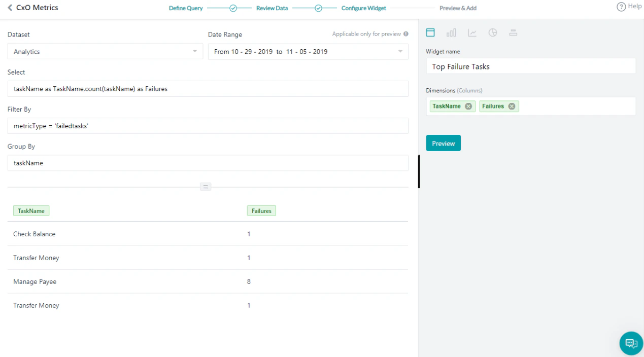Image resolution: width=644 pixels, height=357 pixels.
Task: Select the bar chart widget type icon
Action: click(x=451, y=32)
